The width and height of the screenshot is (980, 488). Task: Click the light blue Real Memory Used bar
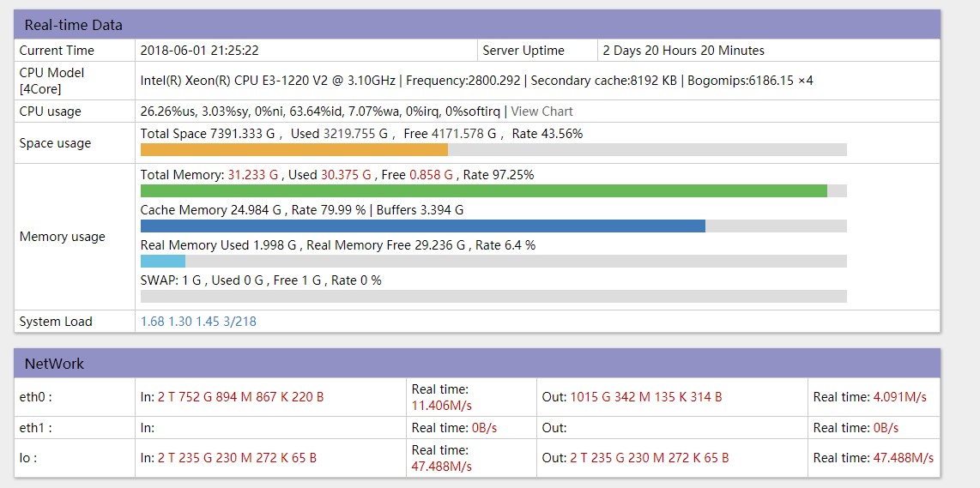point(163,261)
